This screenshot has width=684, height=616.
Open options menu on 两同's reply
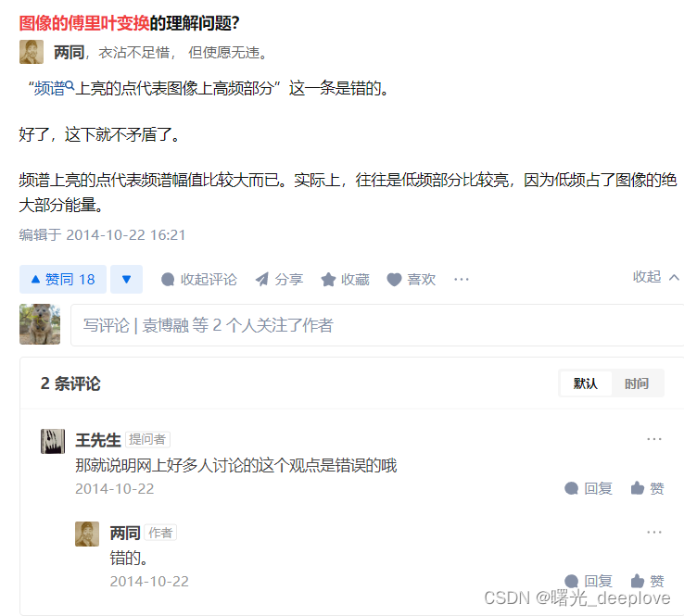tap(654, 532)
